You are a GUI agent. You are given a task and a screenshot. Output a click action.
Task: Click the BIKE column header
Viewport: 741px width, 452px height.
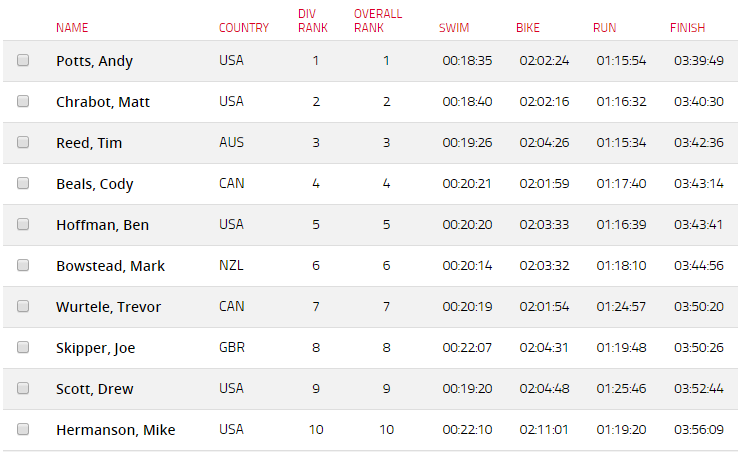[x=528, y=28]
